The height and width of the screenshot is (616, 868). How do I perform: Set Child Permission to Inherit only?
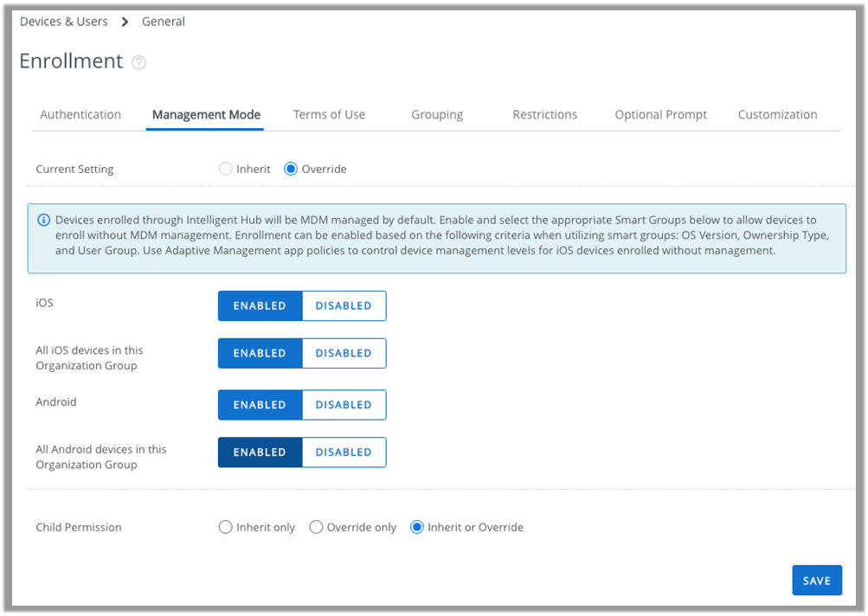click(x=226, y=527)
